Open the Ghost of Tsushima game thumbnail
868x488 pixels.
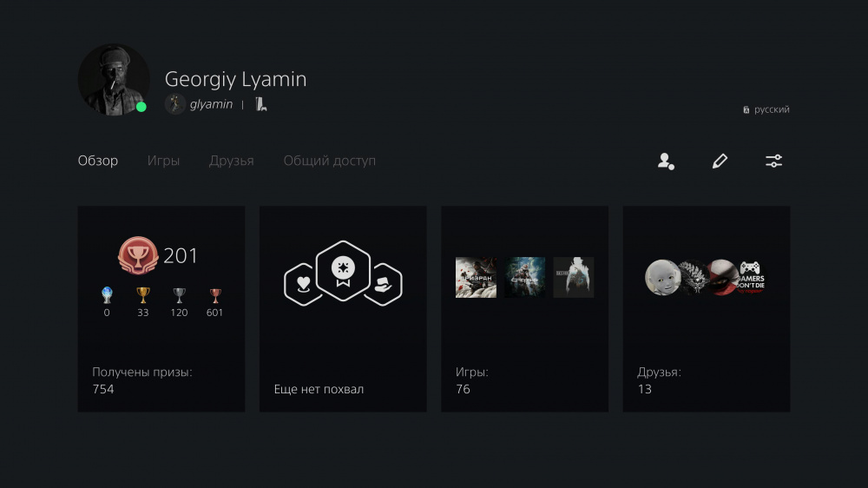coord(476,278)
